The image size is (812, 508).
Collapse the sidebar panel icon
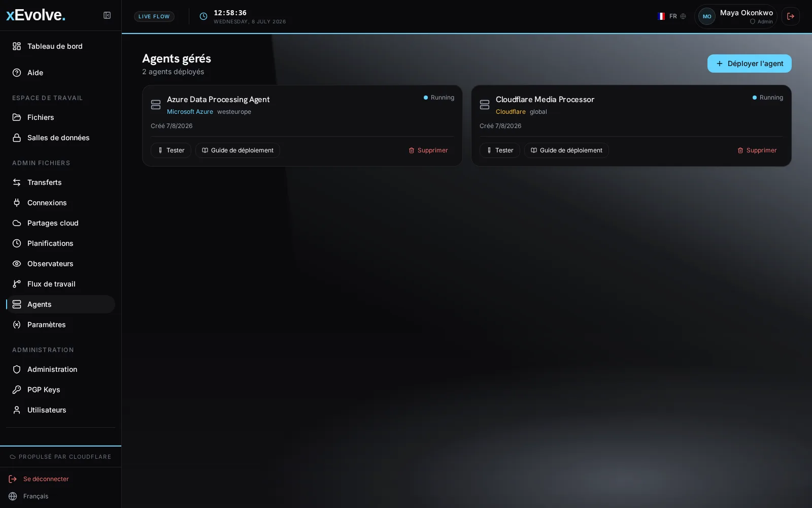(107, 15)
